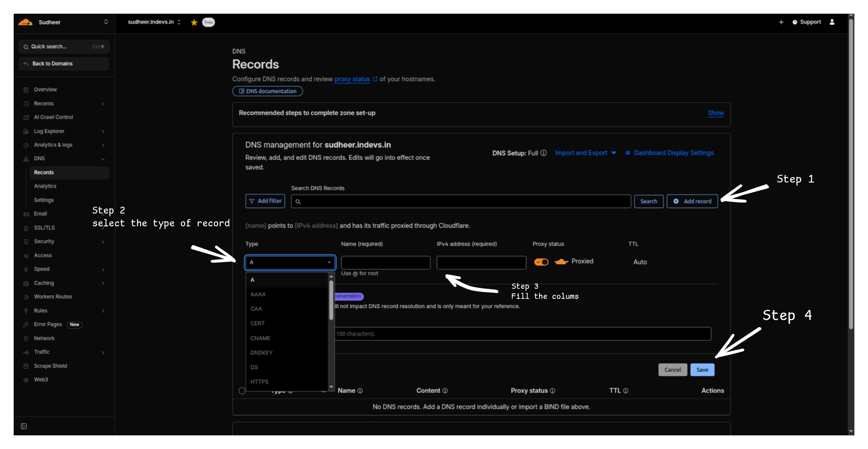This screenshot has height=449, width=868.
Task: Click the Dashboard Display Settings gear icon
Action: [628, 153]
